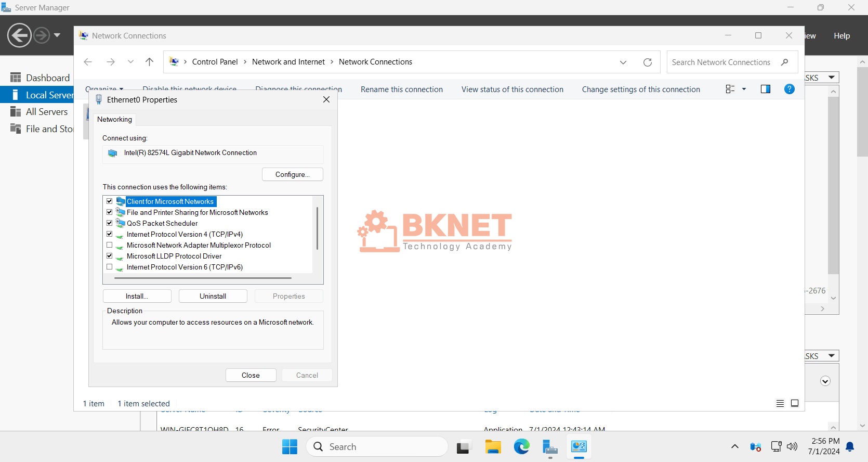Click View status of this connection
868x462 pixels.
coord(512,89)
